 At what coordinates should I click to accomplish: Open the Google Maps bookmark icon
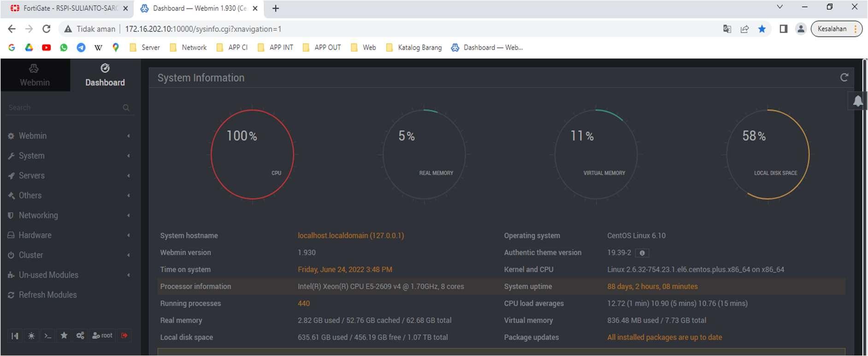pos(116,47)
